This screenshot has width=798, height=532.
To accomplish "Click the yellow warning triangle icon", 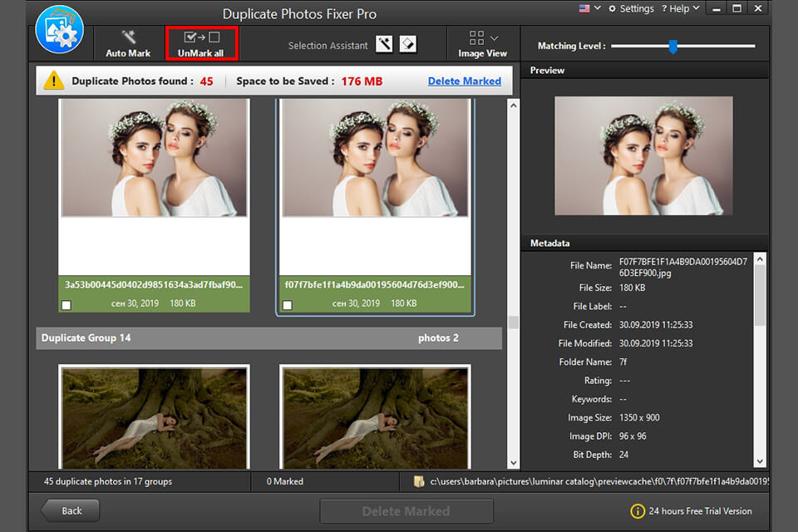I will tap(56, 81).
